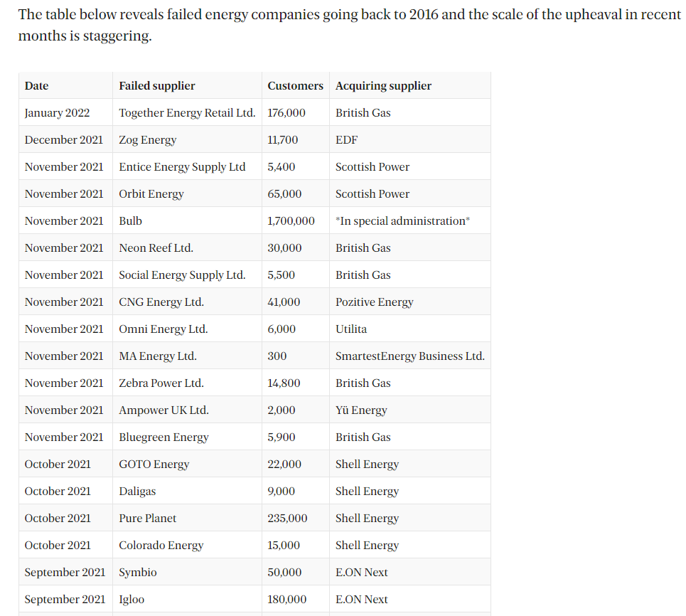The height and width of the screenshot is (616, 686).
Task: Click the '6,000' customers value
Action: [x=282, y=329]
